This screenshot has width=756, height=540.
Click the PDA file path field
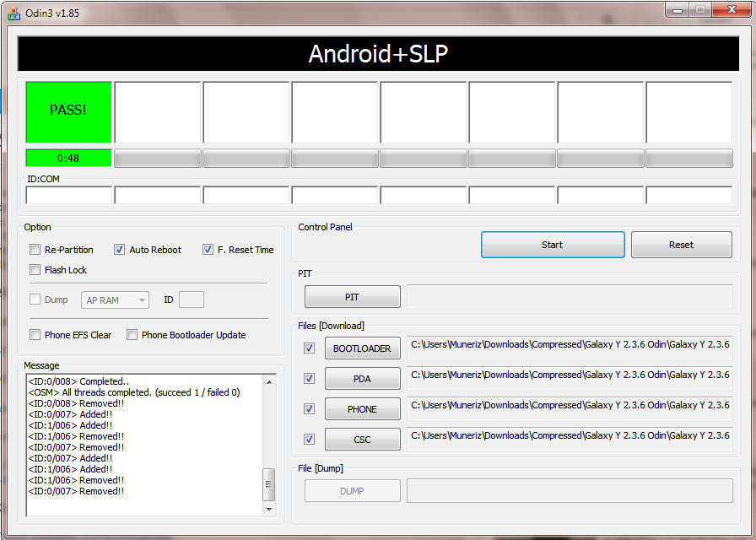pos(570,378)
